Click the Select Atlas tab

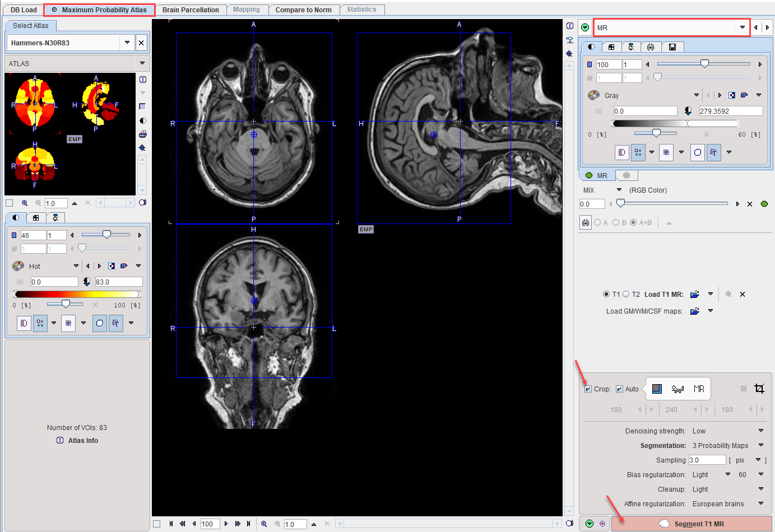30,25
